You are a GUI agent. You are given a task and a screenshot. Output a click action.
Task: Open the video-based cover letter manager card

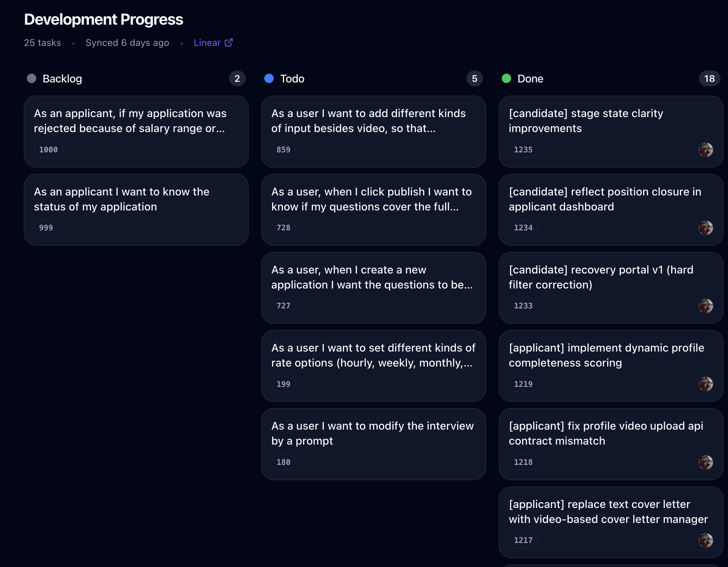pos(611,522)
